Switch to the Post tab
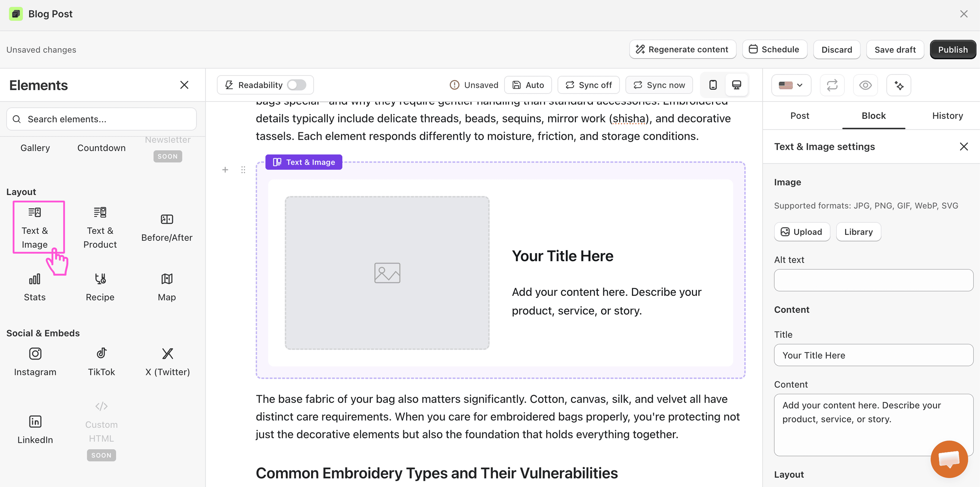The height and width of the screenshot is (487, 980). (799, 116)
